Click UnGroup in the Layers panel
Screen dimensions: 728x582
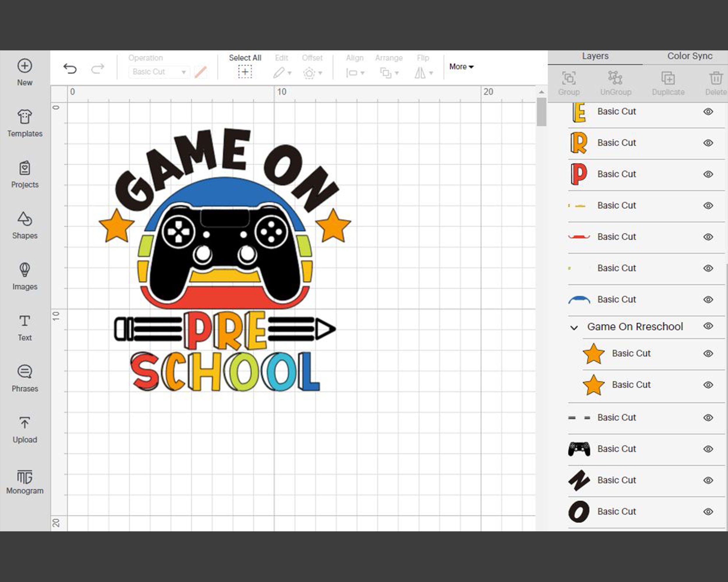coord(615,81)
